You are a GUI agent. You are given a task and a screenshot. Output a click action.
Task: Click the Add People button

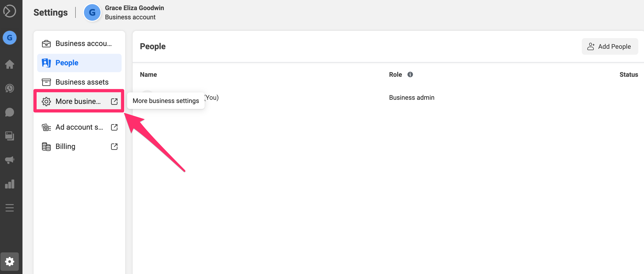(x=610, y=46)
